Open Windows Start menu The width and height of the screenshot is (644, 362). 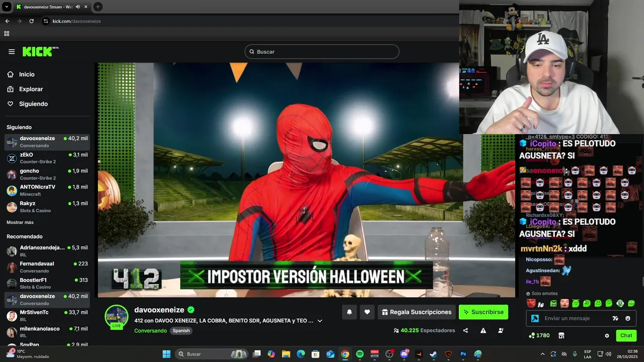tap(167, 354)
